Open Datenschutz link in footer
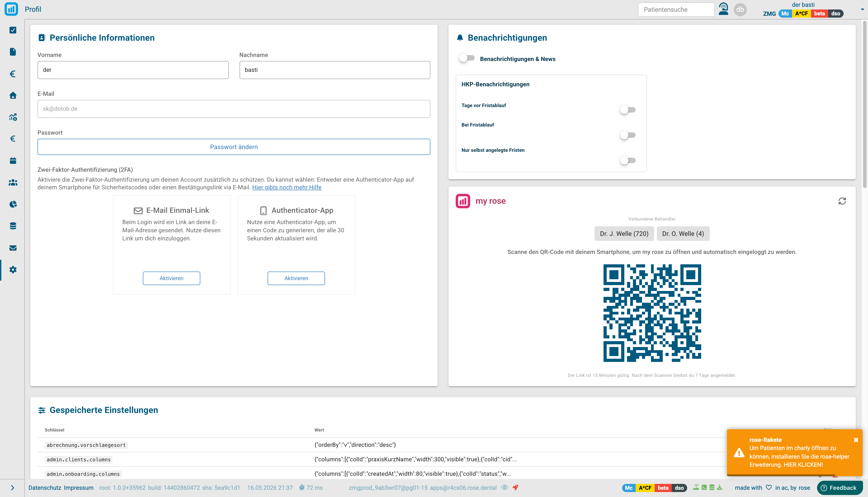 (x=44, y=488)
